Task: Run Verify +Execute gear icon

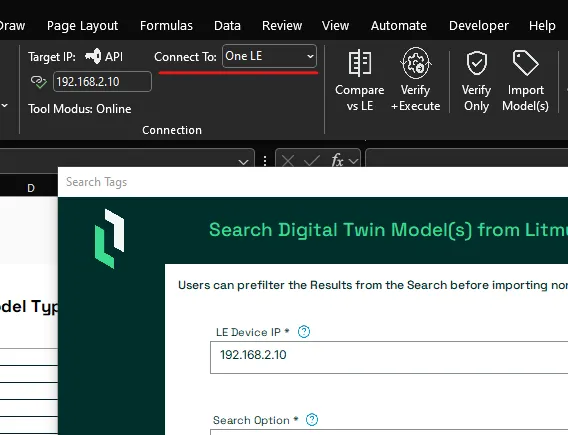Action: click(x=415, y=63)
